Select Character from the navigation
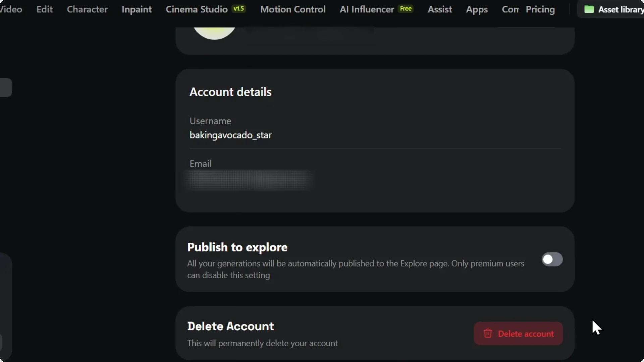Viewport: 644px width, 362px height. coord(87,9)
